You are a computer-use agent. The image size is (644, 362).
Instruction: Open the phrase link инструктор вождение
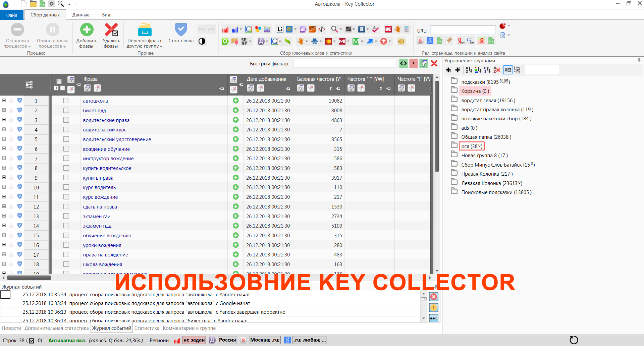coord(108,159)
